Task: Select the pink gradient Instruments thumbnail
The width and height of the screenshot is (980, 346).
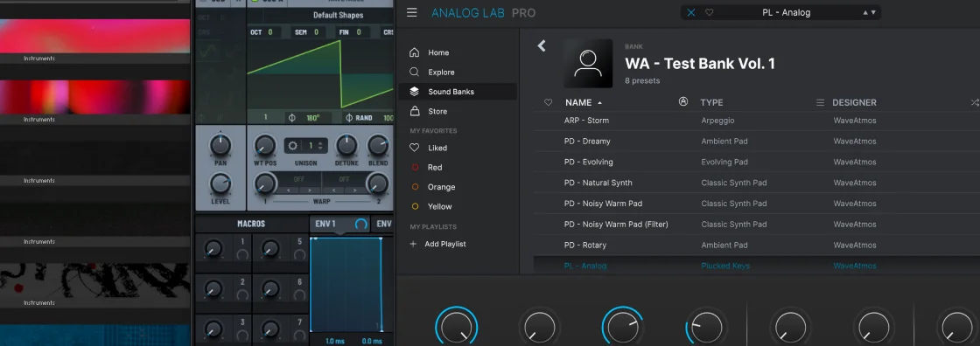Action: 95,36
